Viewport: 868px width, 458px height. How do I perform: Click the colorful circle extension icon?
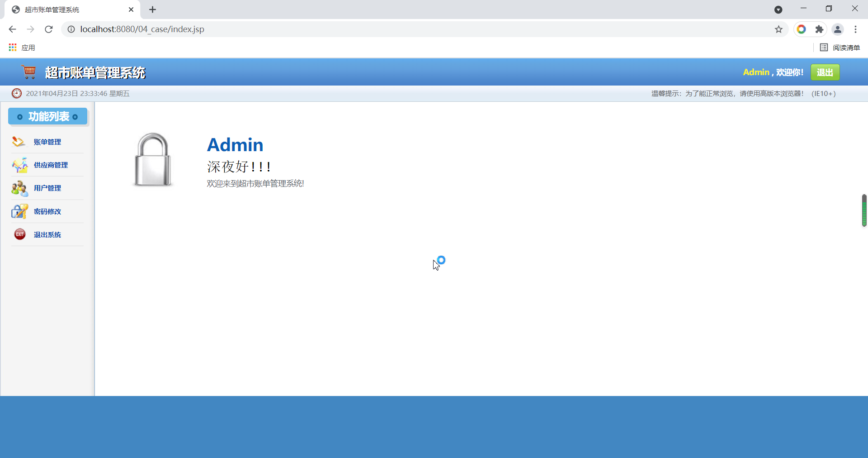tap(801, 29)
